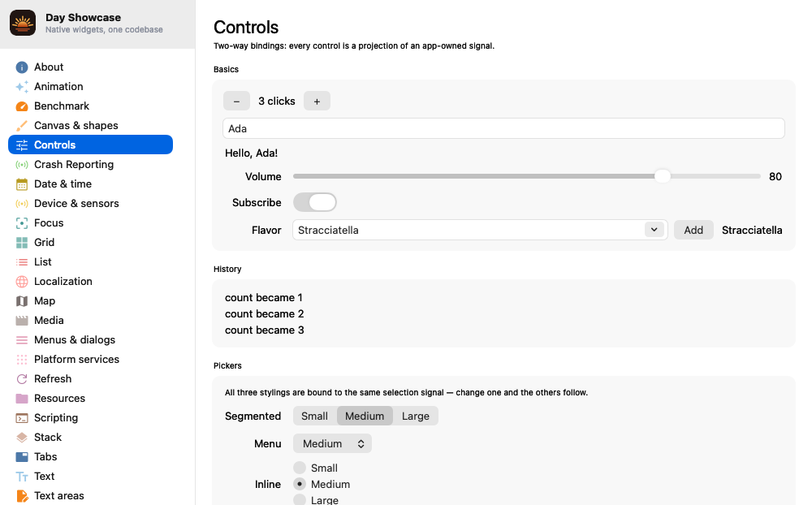Click the pink lines icon beside Menus & dialogs

[x=22, y=339]
